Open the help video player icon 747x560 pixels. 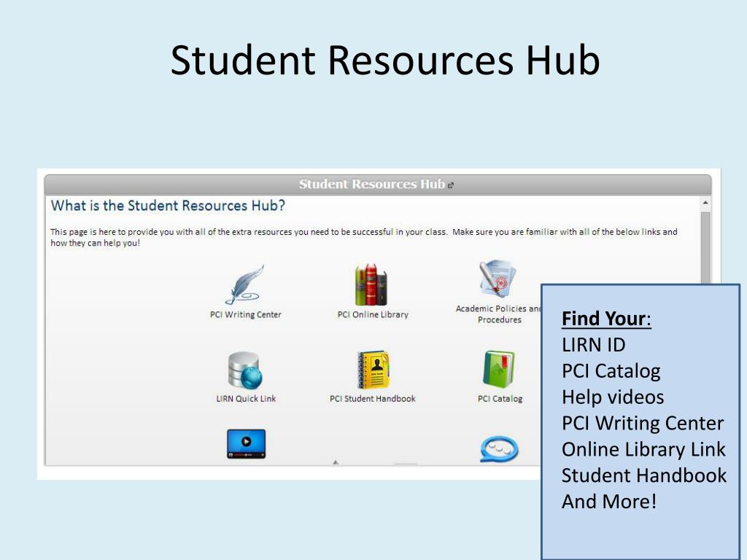click(247, 444)
